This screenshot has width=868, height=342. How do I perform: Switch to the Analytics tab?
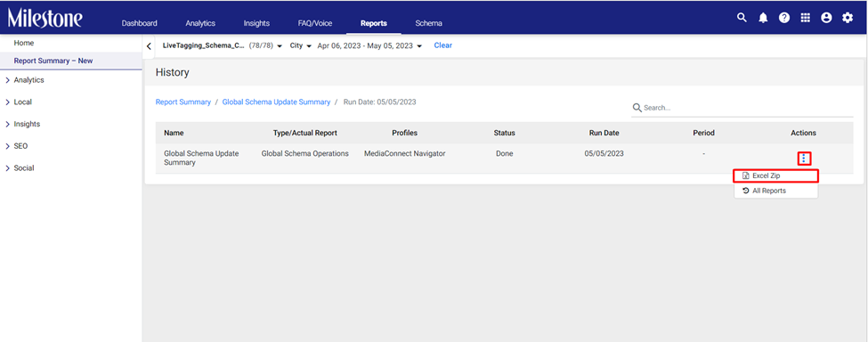tap(200, 23)
